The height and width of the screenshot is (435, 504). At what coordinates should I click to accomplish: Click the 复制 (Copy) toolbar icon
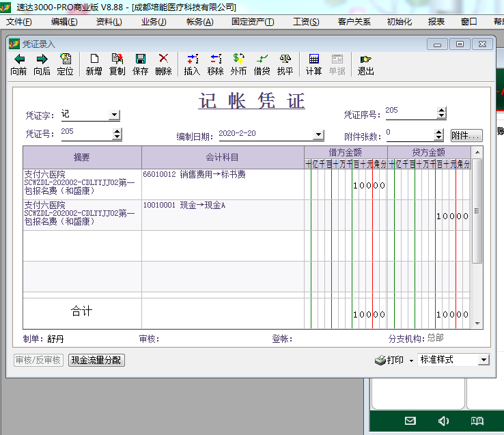pyautogui.click(x=117, y=64)
